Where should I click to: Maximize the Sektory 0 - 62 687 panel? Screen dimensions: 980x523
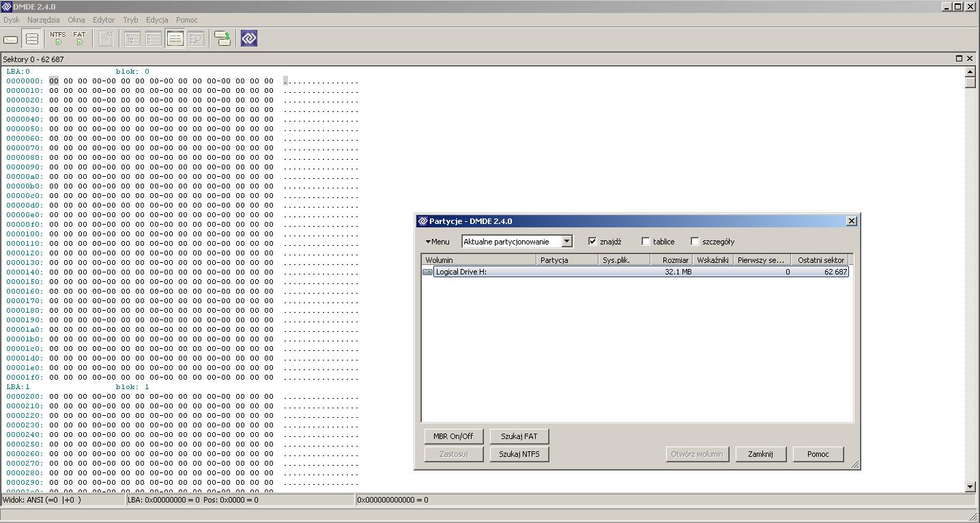click(959, 59)
